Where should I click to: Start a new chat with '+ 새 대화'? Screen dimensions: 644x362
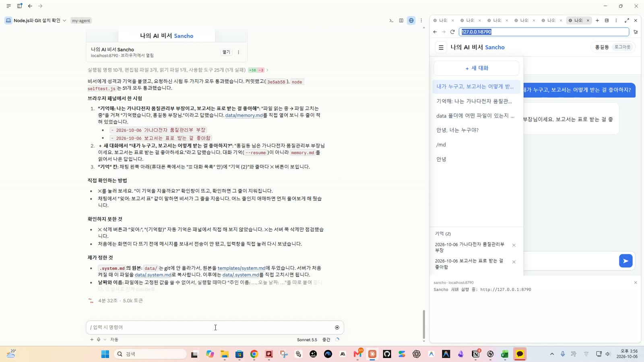pos(477,68)
